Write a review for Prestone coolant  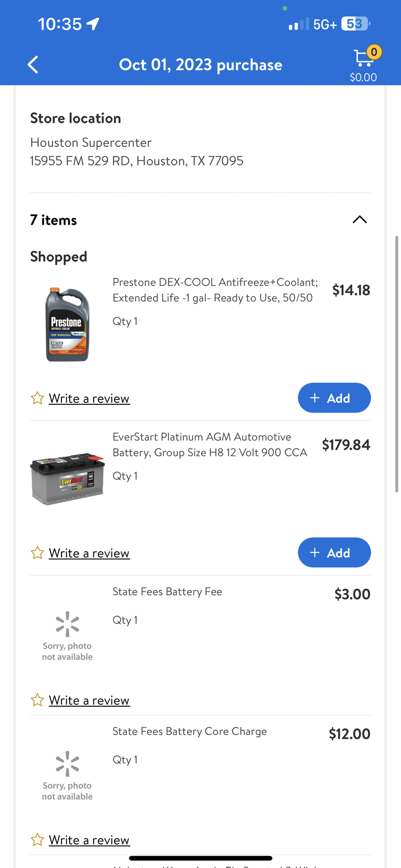89,398
